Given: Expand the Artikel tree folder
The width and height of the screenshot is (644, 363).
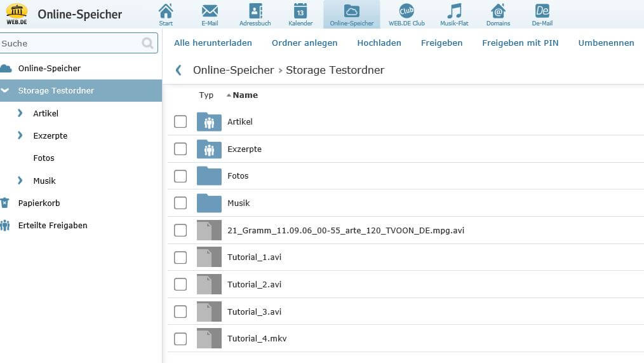Looking at the screenshot, I should (x=20, y=113).
